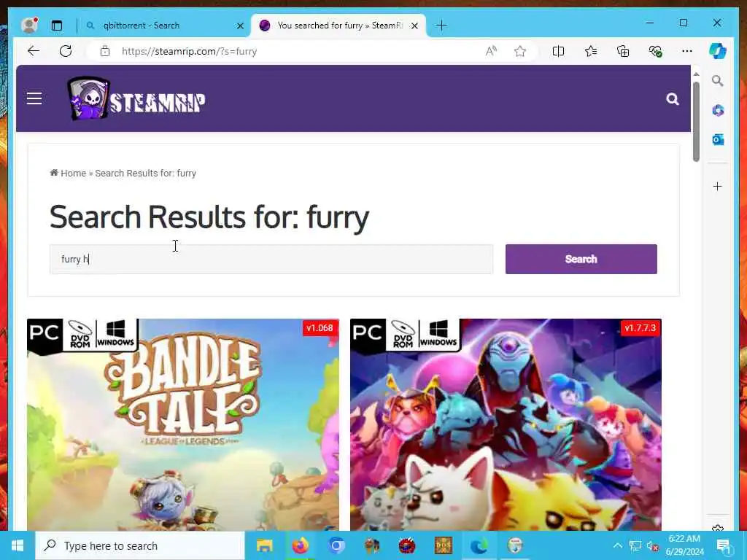Refresh the current page
This screenshot has height=560, width=747.
[66, 51]
